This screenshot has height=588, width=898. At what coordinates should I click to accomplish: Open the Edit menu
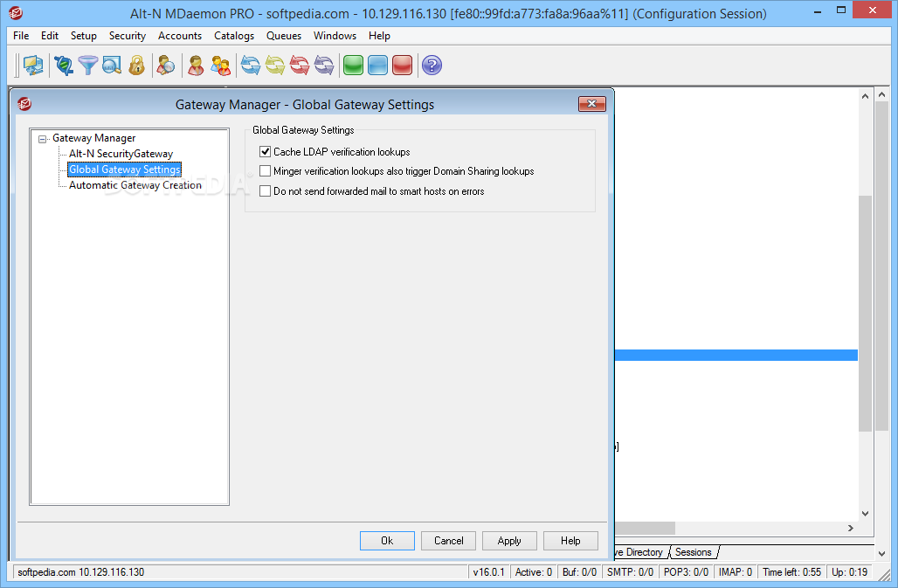(x=50, y=36)
